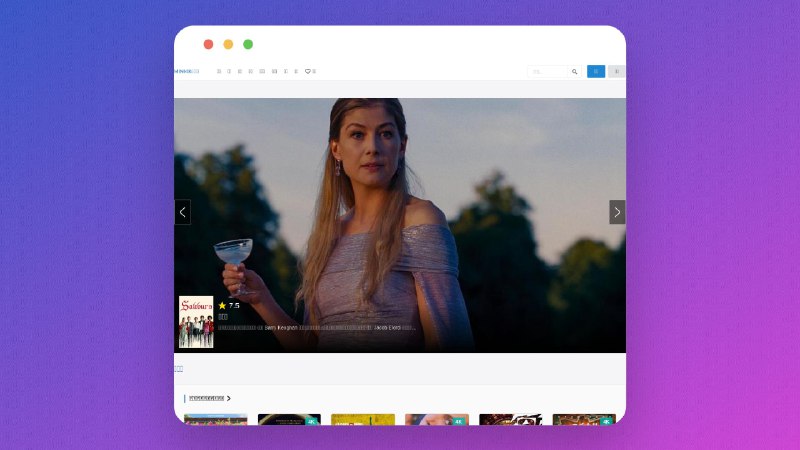Image resolution: width=800 pixels, height=450 pixels.
Task: Open the blue link below the banner
Action: [179, 369]
